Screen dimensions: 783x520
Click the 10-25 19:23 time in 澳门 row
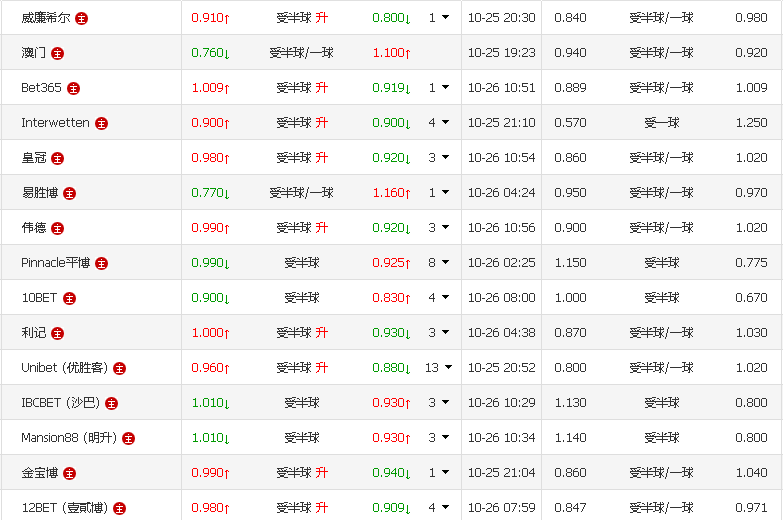[x=501, y=53]
